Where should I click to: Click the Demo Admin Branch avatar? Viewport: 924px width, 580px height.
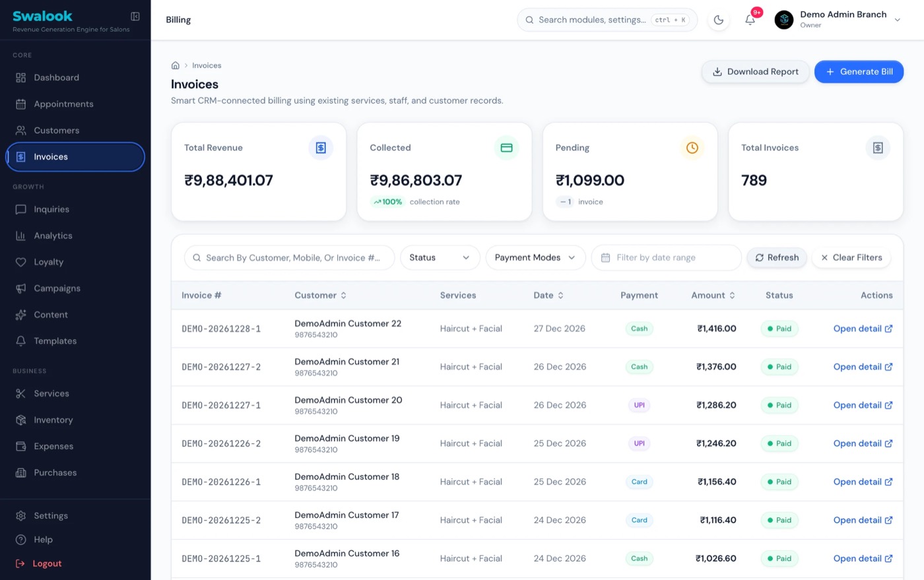tap(784, 20)
